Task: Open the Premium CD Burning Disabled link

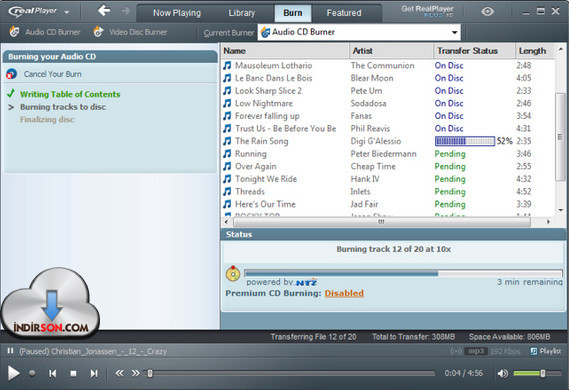Action: tap(344, 293)
